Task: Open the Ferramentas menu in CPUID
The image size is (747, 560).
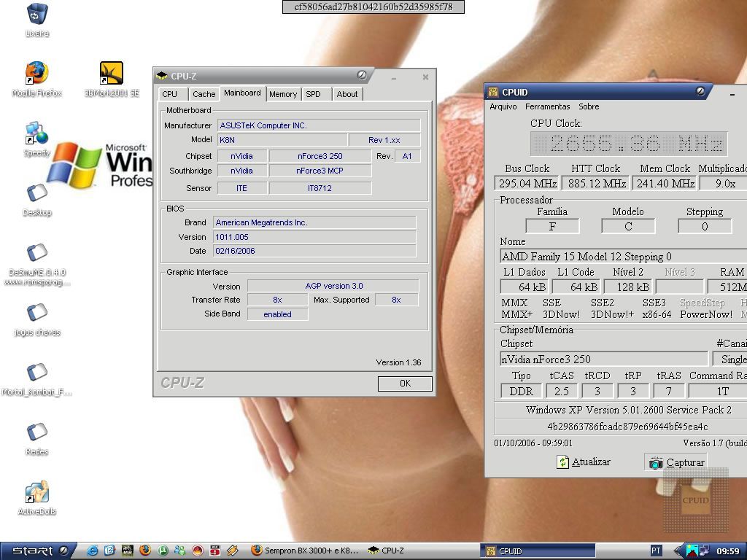Action: (x=547, y=106)
